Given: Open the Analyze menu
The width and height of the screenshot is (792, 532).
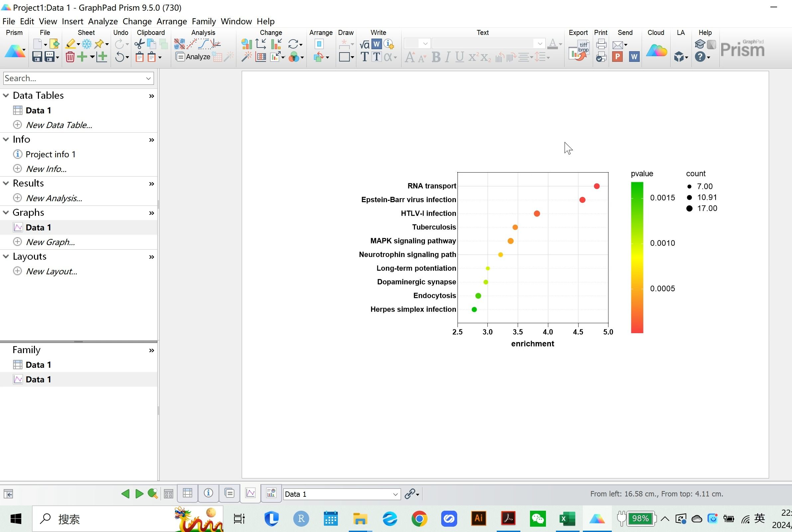Looking at the screenshot, I should (x=103, y=21).
